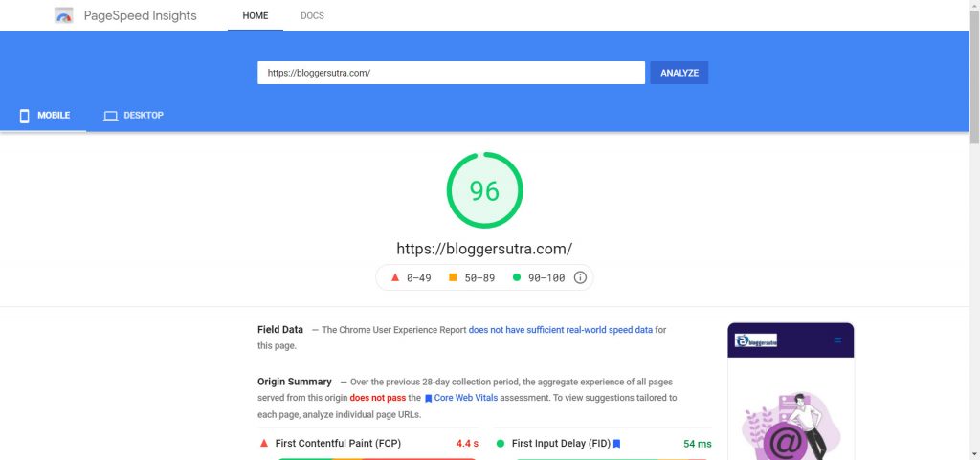The image size is (980, 460).
Task: Click the green 96 score gauge
Action: [484, 190]
